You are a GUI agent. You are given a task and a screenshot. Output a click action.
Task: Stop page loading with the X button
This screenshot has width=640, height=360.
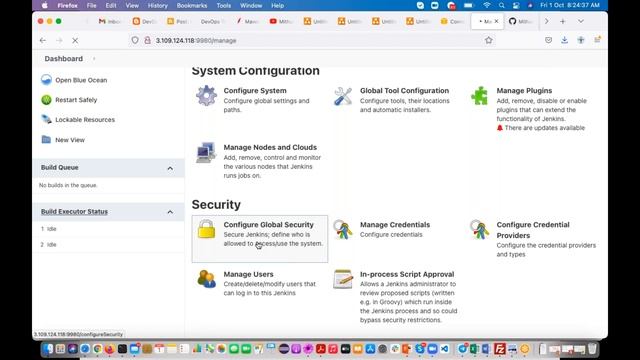[x=75, y=40]
